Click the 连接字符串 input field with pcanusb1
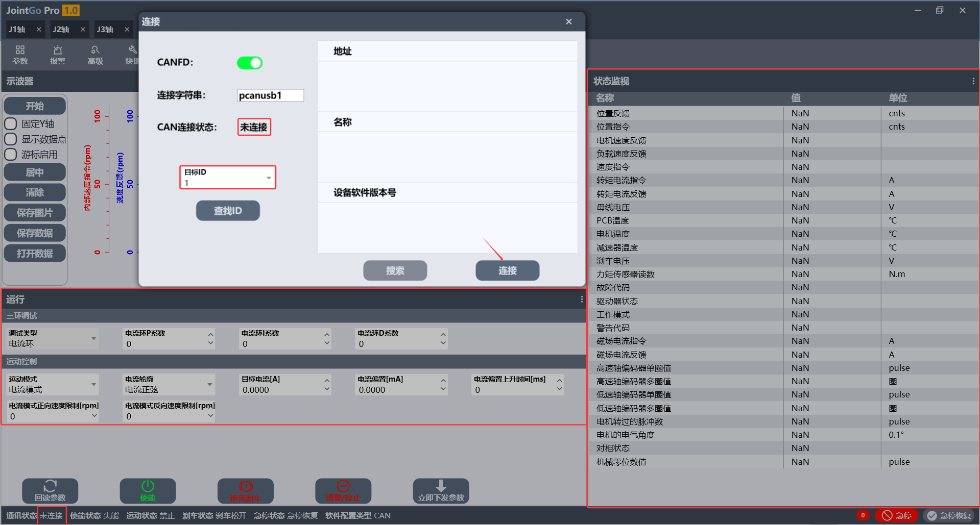The height and width of the screenshot is (525, 980). (271, 95)
